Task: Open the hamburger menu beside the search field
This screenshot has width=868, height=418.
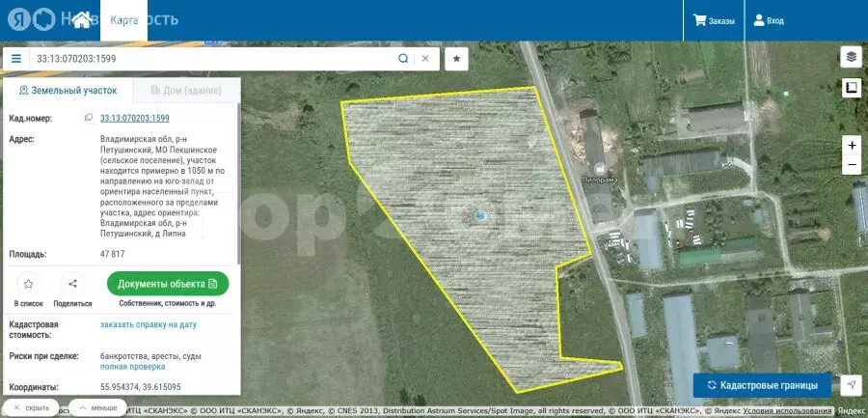Action: click(15, 58)
